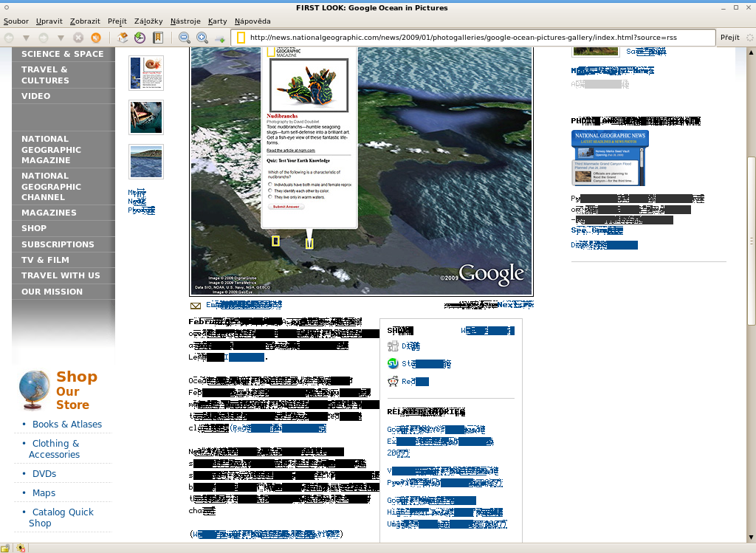Open the Clothing & Accessories store link
Viewport: 756px width, 553px height.
click(x=54, y=449)
